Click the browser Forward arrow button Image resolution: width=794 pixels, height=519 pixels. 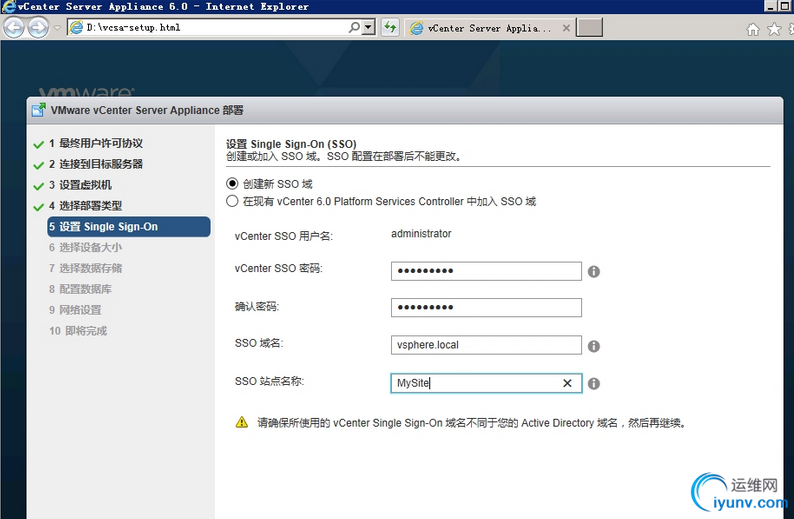(x=38, y=27)
